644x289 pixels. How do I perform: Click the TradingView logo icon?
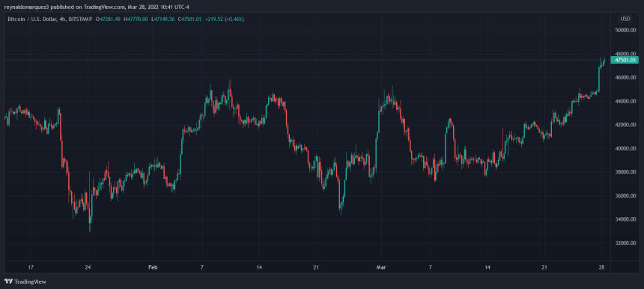[x=7, y=282]
